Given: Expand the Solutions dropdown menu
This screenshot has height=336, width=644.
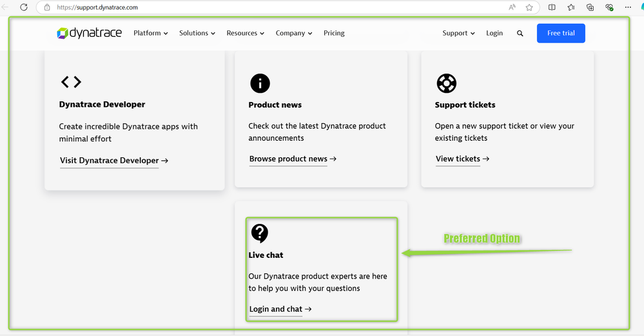Looking at the screenshot, I should [x=197, y=34].
